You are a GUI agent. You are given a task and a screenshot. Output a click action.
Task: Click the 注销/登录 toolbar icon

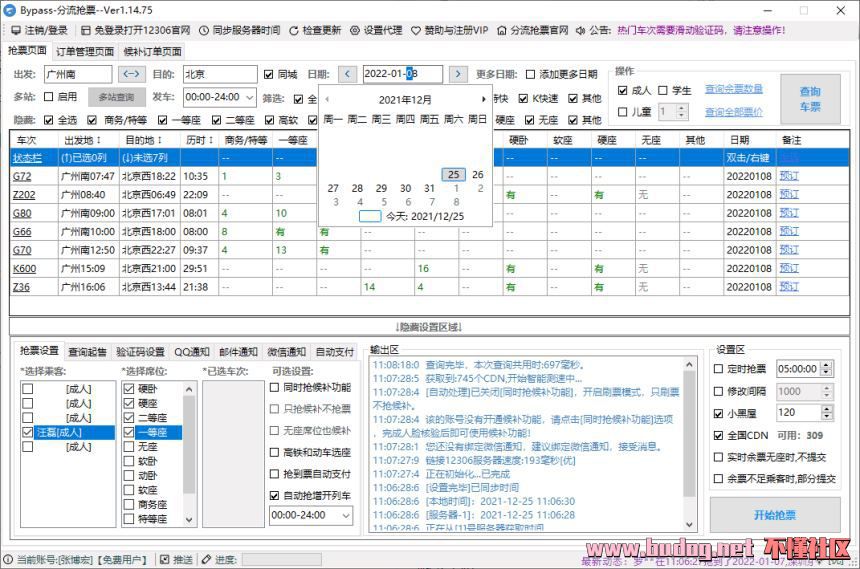pos(16,30)
